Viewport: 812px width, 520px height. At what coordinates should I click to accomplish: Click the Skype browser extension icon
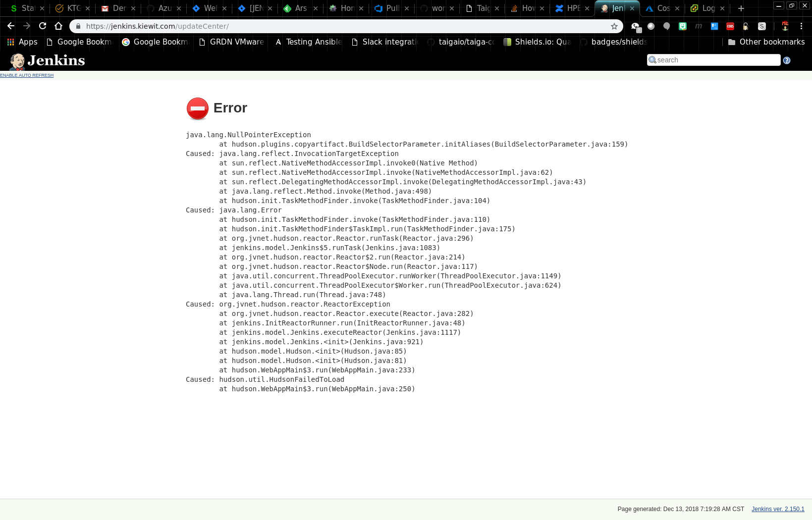762,26
